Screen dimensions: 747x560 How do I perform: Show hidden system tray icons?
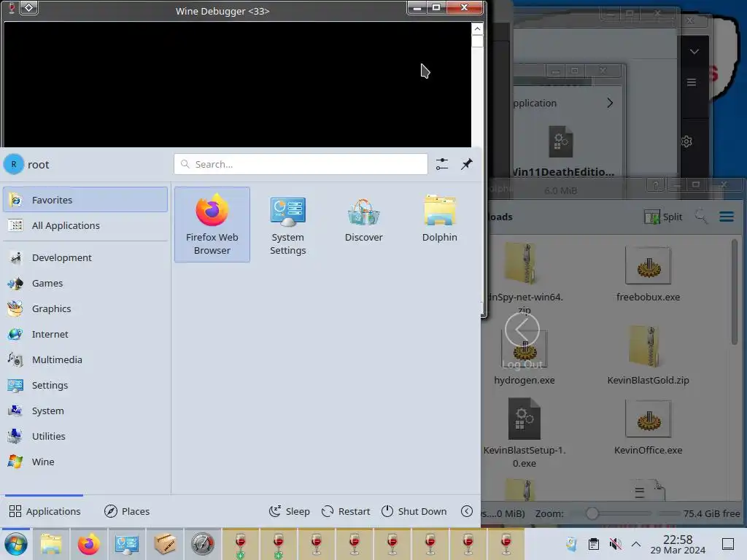635,544
